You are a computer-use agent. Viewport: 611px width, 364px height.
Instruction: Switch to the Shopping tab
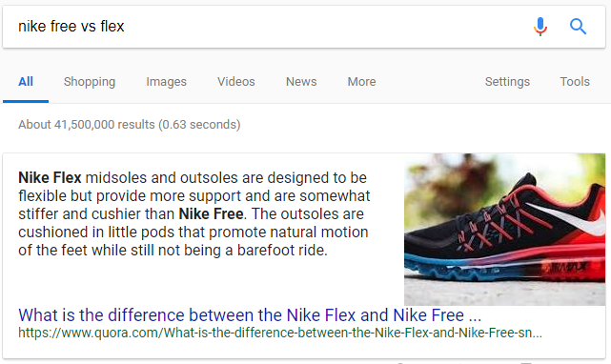[90, 81]
